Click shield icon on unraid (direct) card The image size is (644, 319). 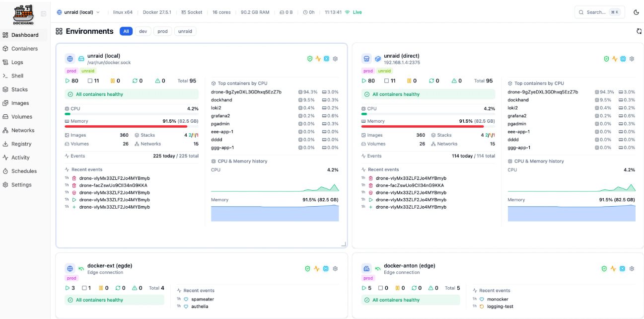606,59
